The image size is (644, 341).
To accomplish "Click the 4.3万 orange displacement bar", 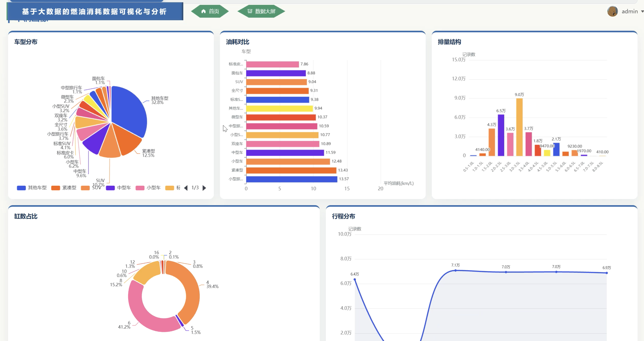I will [492, 142].
